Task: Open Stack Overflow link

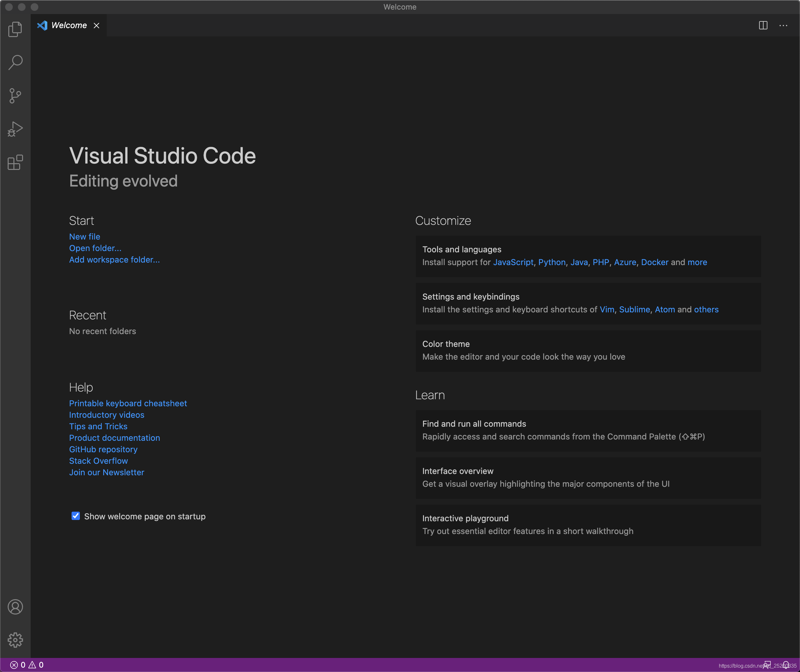Action: tap(98, 461)
